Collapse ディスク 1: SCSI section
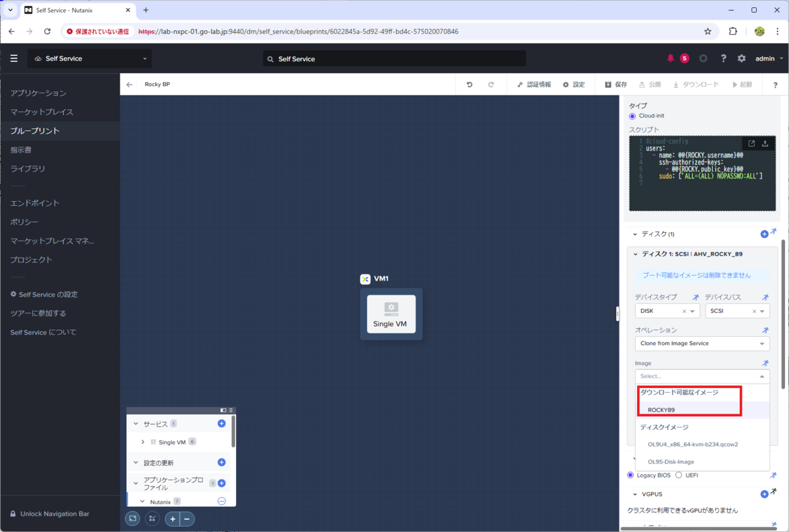789x532 pixels. pos(635,254)
